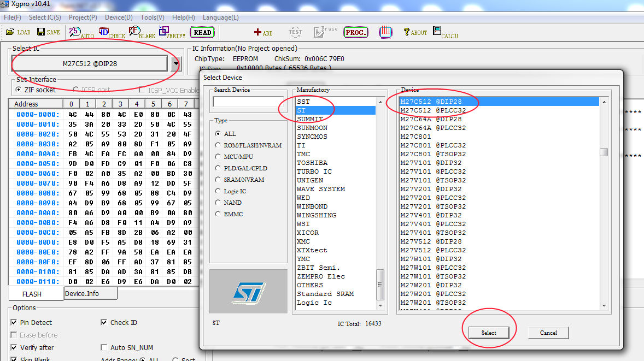This screenshot has width=644, height=361.
Task: Choose ROM/FLASH/NVRAM device type
Action: (218, 145)
